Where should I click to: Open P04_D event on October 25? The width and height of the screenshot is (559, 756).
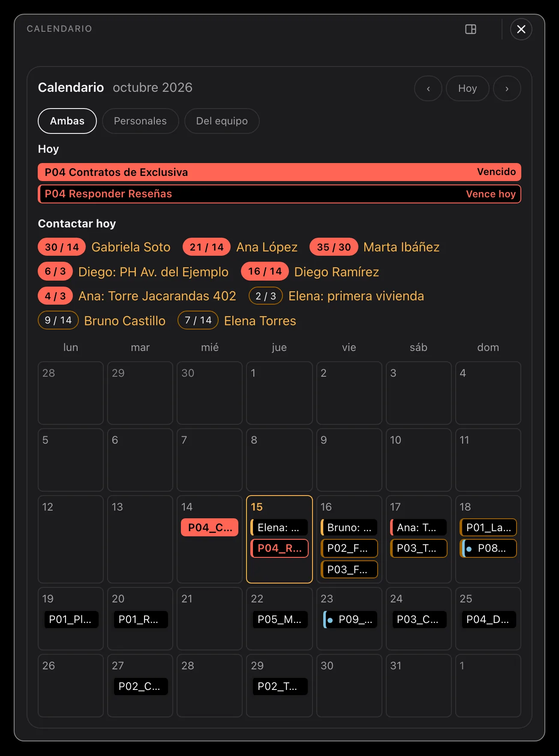coord(488,620)
